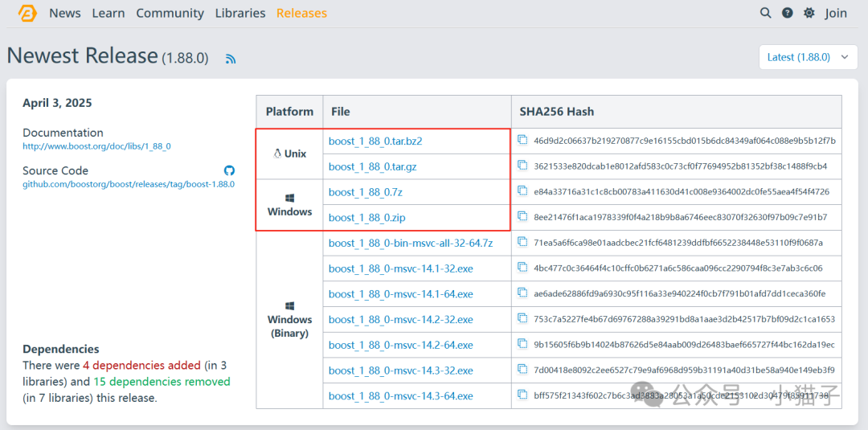Image resolution: width=868 pixels, height=430 pixels.
Task: Download boost_1_88_0-msvc-14.1-32.exe
Action: click(x=401, y=268)
